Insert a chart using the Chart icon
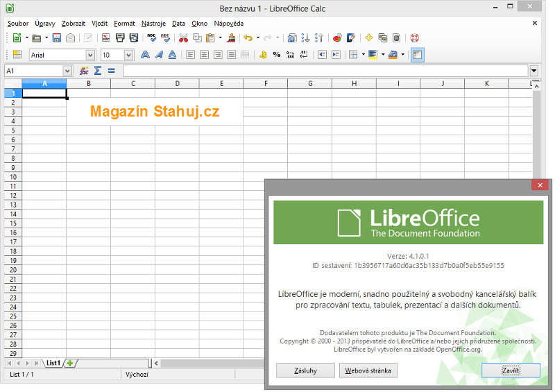The width and height of the screenshot is (555, 392). pyautogui.click(x=337, y=37)
